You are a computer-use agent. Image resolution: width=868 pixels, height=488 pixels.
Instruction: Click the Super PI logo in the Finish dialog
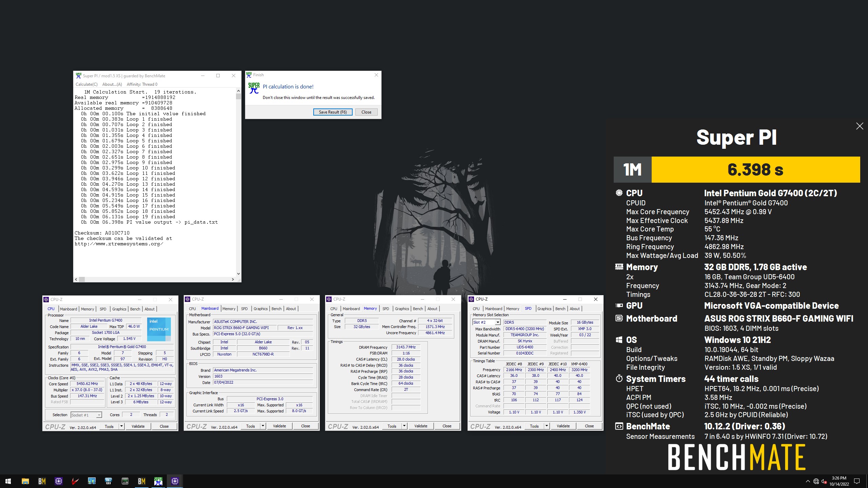(254, 88)
